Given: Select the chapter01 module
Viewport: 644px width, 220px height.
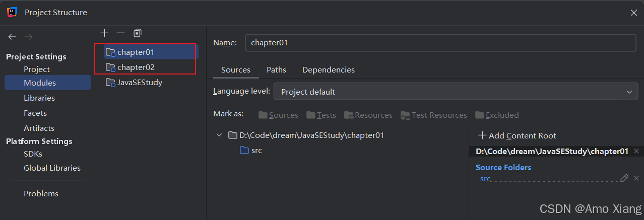Looking at the screenshot, I should pos(151,52).
